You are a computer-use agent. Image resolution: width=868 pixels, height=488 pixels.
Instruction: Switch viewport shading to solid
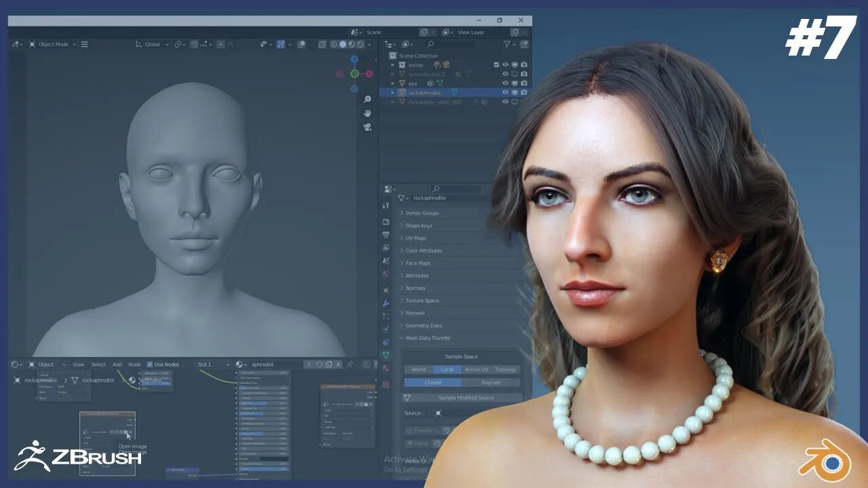(342, 44)
